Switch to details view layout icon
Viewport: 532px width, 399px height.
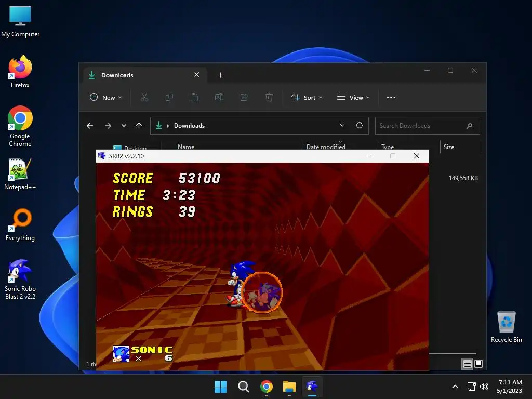click(467, 364)
